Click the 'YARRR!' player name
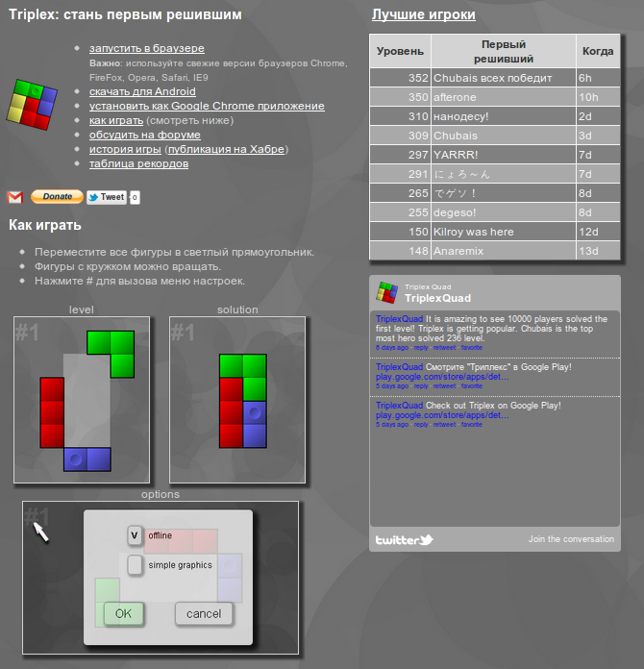644x669 pixels. [456, 155]
